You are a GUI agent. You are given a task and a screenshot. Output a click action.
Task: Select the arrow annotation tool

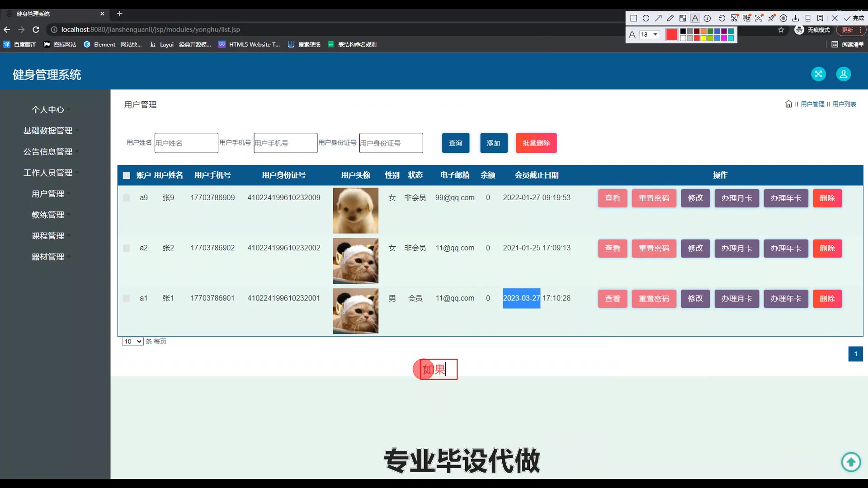(x=658, y=18)
